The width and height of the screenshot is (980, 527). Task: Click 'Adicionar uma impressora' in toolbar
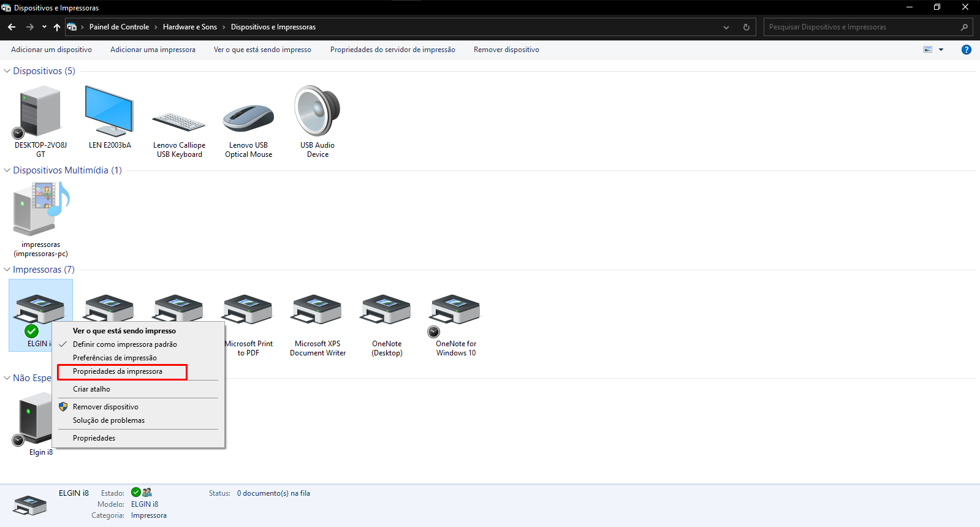click(153, 50)
